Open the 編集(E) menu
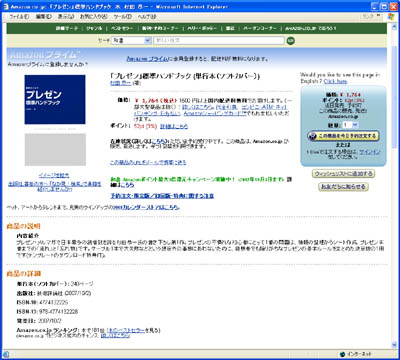This screenshot has width=400, height=360. tap(44, 16)
